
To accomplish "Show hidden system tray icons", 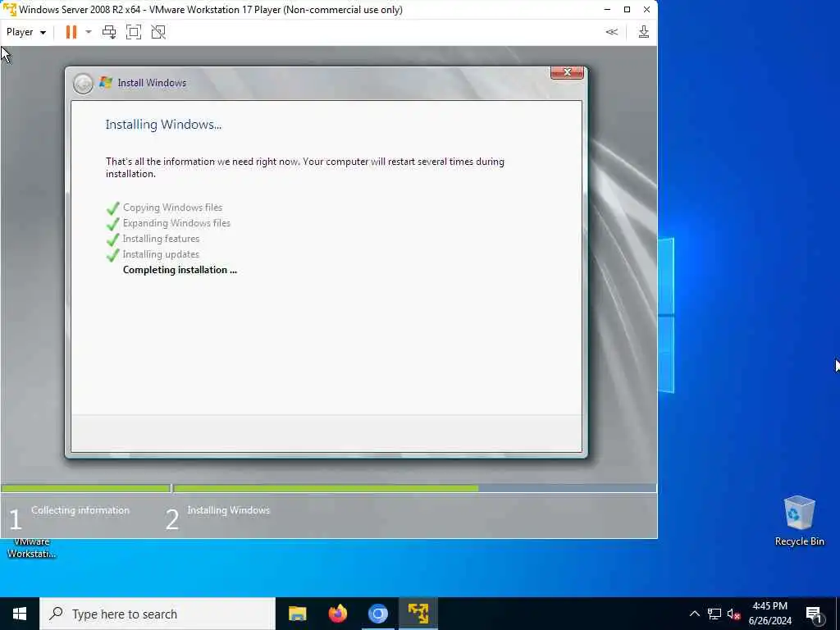I will (694, 614).
